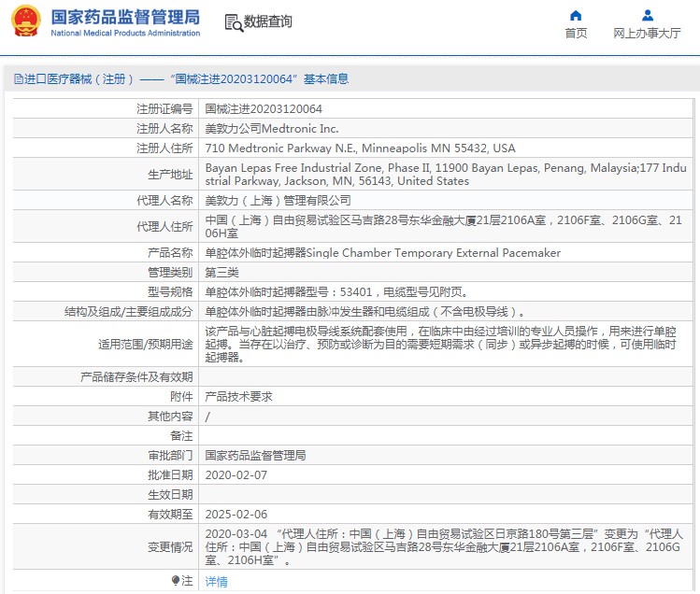
Task: Click the document icon beside 进口医疗器械 header
Action: tap(18, 79)
